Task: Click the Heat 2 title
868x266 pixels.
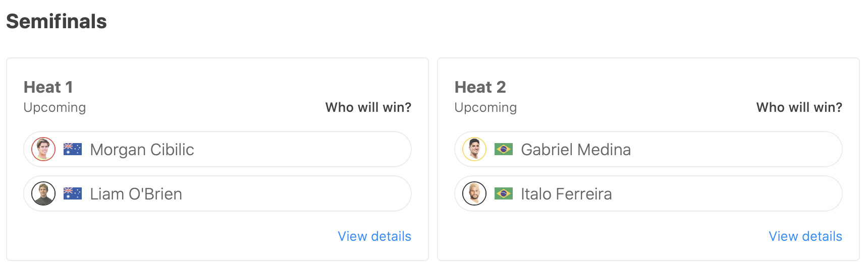Action: point(480,87)
